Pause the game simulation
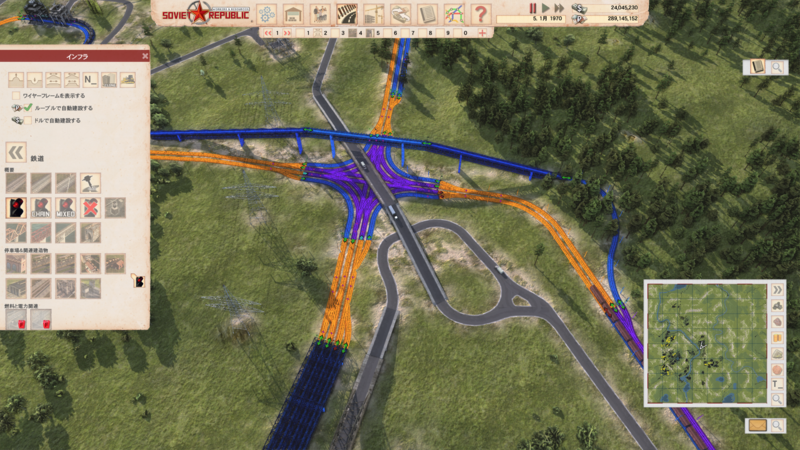The height and width of the screenshot is (450, 800). pos(532,7)
